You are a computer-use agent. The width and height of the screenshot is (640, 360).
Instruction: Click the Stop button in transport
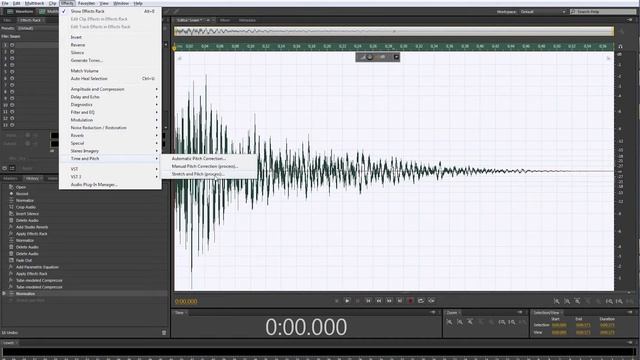click(x=336, y=301)
